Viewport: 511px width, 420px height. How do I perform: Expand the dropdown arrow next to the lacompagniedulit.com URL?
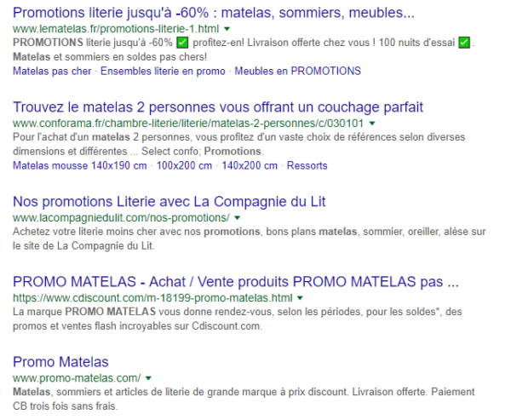(238, 218)
